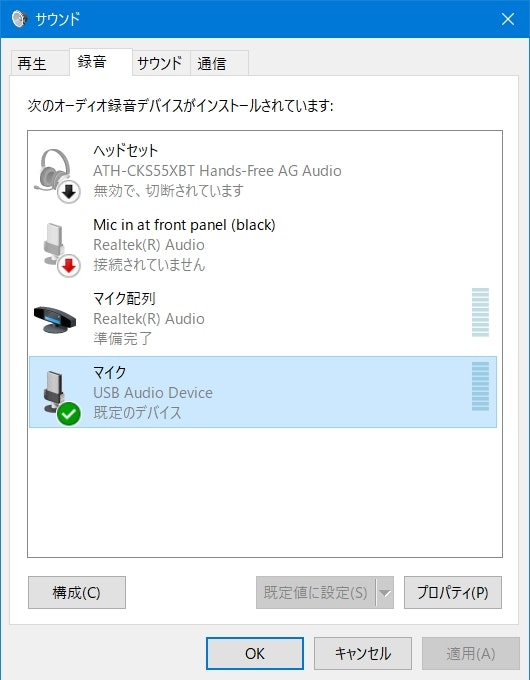Click the キャンセル button
530x680 pixels.
(x=363, y=653)
